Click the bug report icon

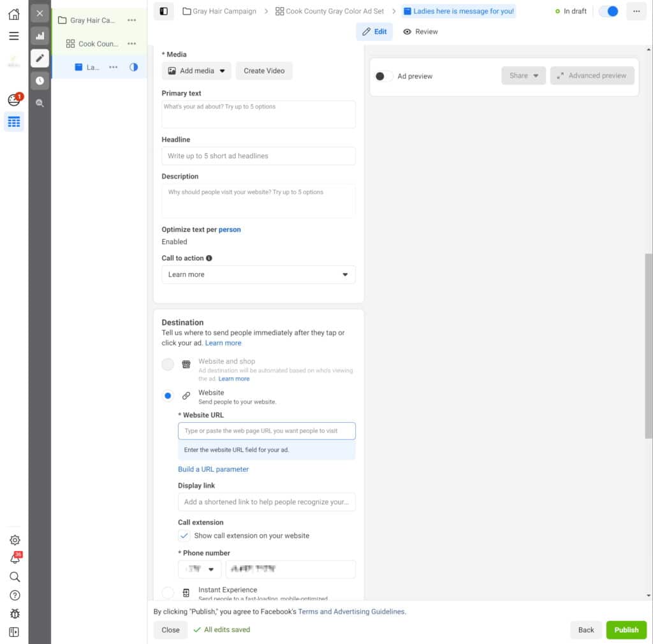pyautogui.click(x=14, y=613)
